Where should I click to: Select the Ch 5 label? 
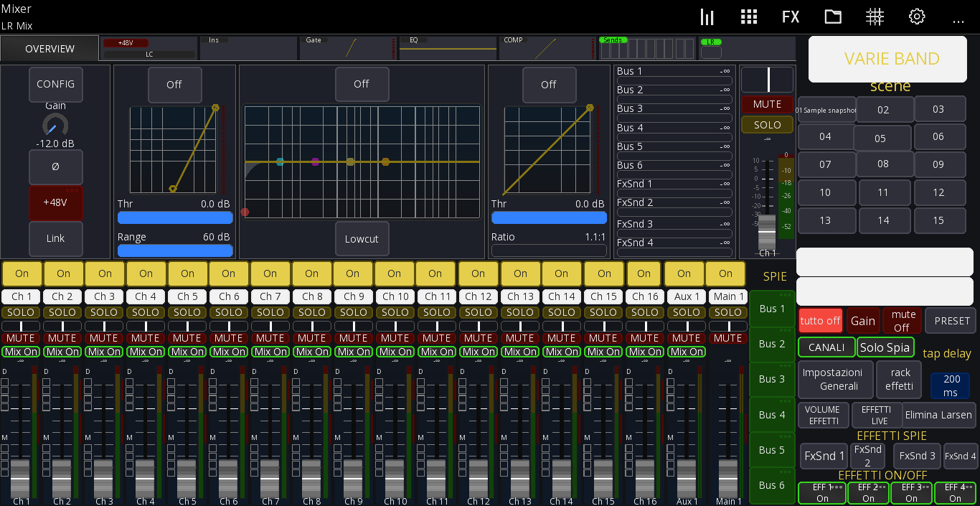[x=187, y=296]
